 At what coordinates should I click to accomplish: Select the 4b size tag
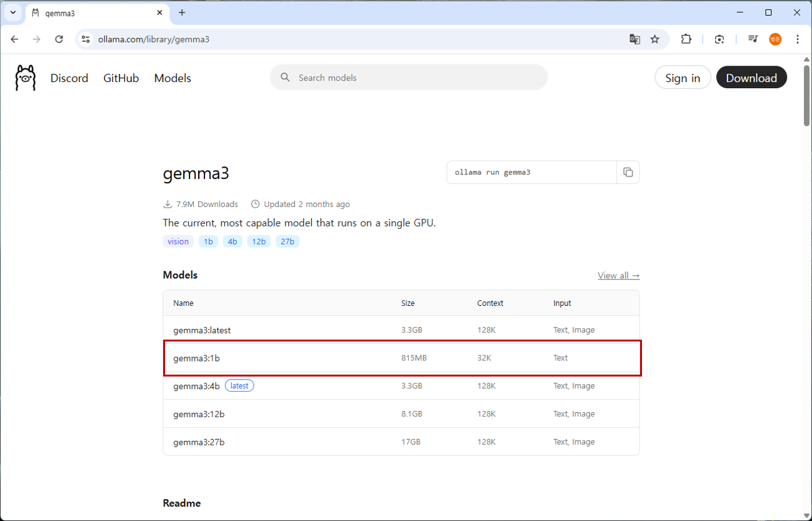233,241
